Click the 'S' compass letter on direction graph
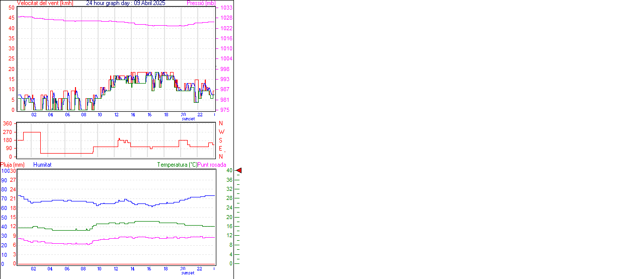The image size is (644, 279). [x=220, y=141]
